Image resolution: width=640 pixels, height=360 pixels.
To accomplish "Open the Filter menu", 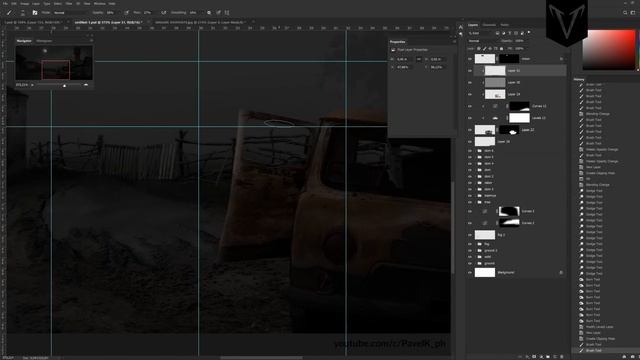I will click(x=69, y=4).
